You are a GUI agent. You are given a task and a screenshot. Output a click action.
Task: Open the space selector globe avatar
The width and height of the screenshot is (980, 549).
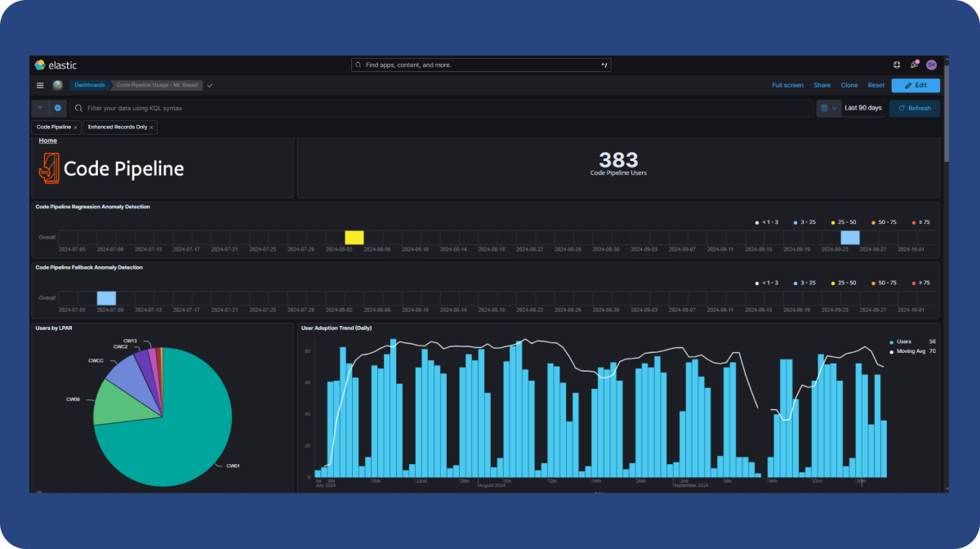(x=57, y=85)
